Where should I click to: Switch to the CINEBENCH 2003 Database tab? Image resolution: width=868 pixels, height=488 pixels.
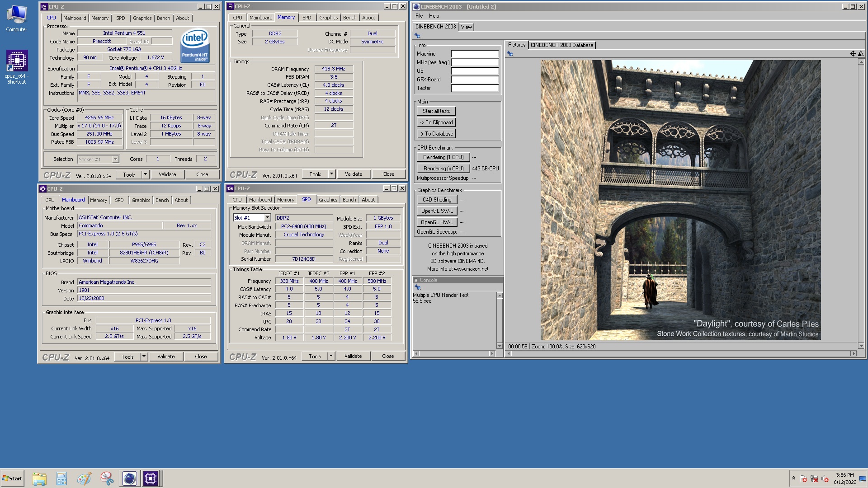(x=561, y=45)
